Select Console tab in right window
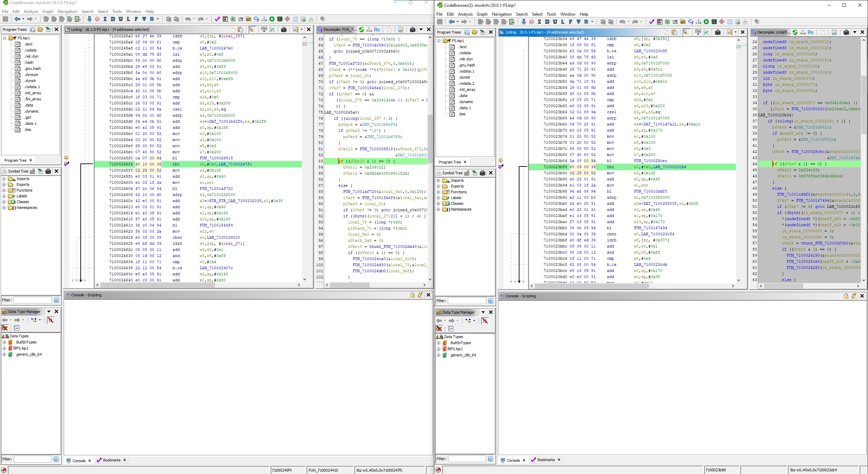Screen dimensions: 868x474 tap(513, 460)
